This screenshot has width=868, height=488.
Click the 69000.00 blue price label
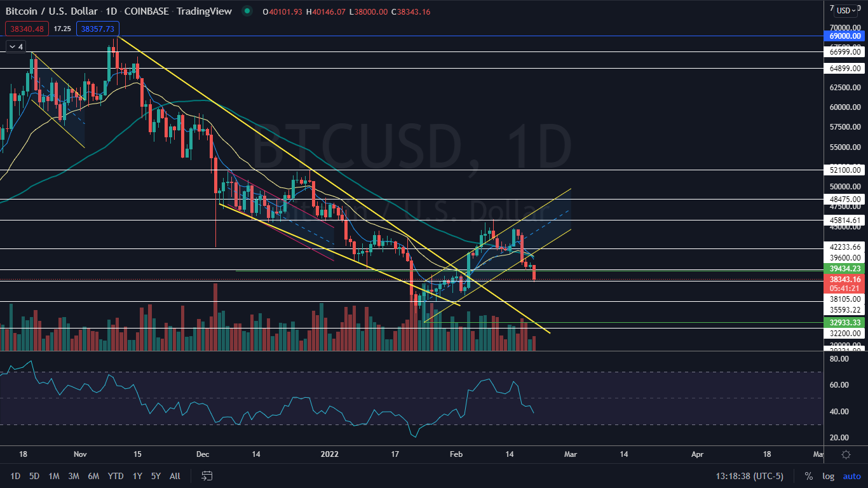pyautogui.click(x=846, y=36)
